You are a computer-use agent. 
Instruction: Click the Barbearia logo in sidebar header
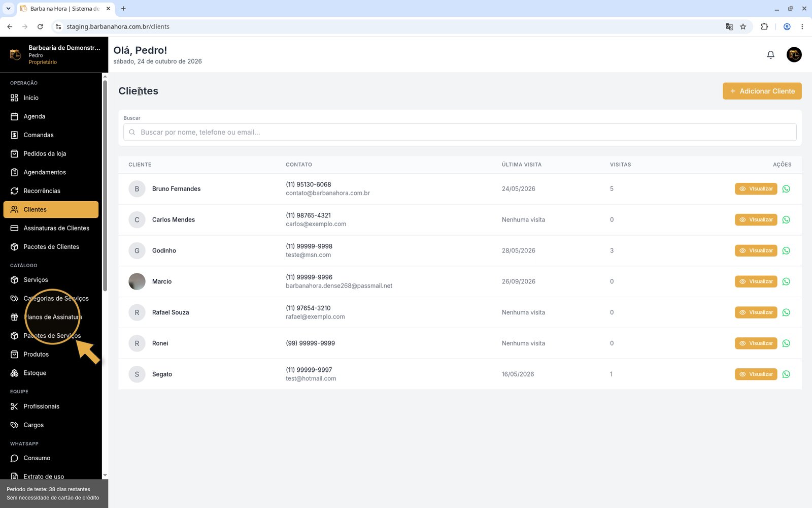click(15, 54)
